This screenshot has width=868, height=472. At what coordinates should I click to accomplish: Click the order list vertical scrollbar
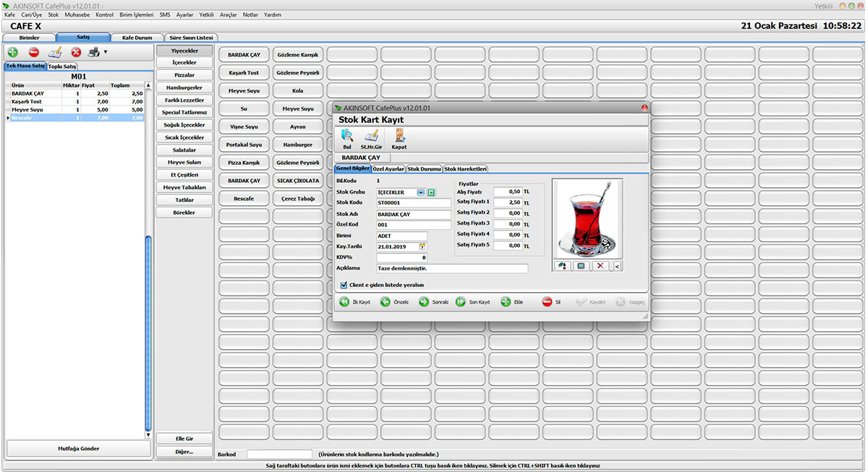pyautogui.click(x=148, y=332)
